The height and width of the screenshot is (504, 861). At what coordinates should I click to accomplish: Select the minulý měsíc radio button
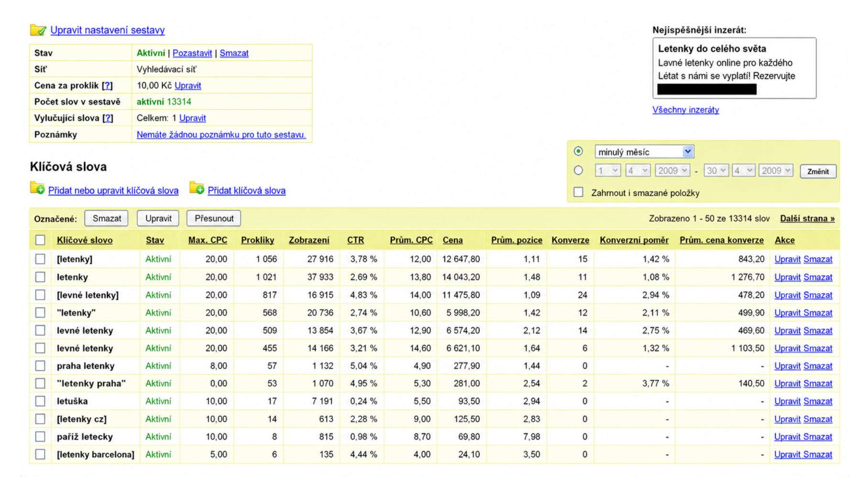point(578,151)
